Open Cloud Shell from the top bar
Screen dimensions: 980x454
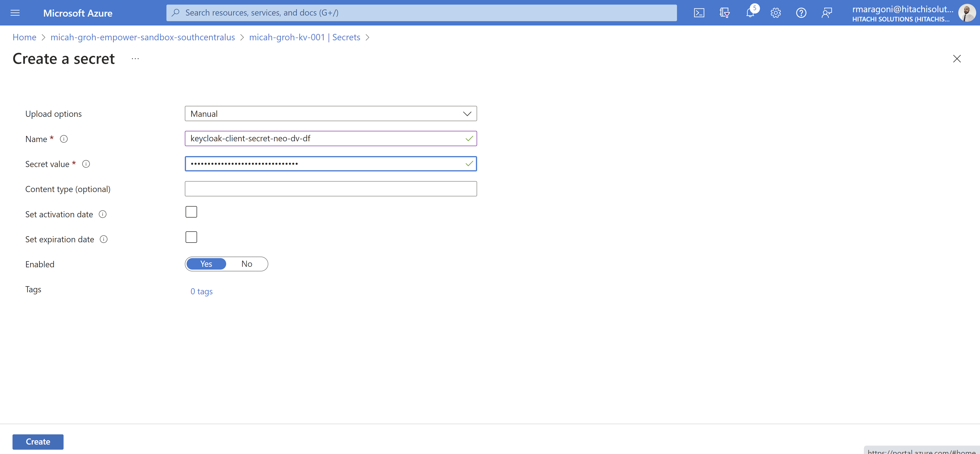click(699, 13)
